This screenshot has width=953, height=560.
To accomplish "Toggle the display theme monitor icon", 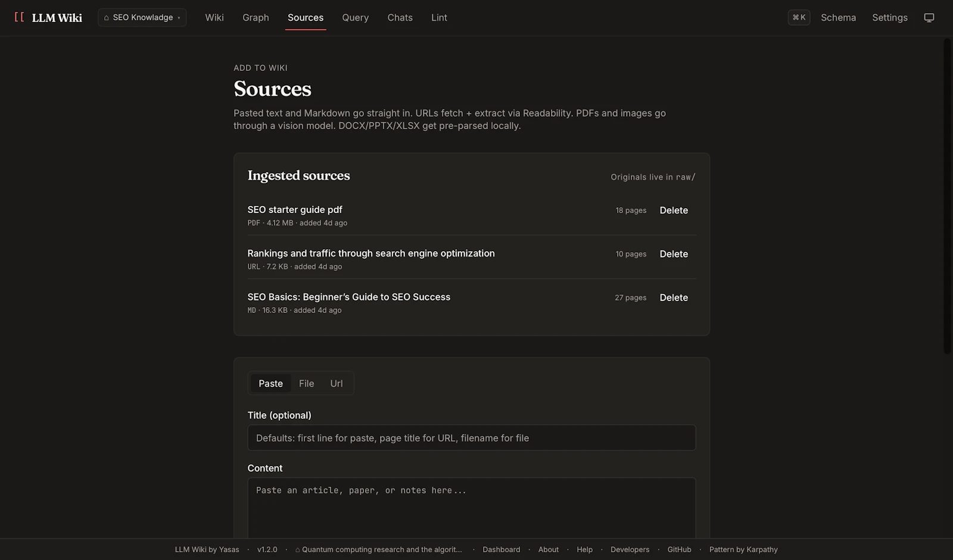I will tap(929, 18).
